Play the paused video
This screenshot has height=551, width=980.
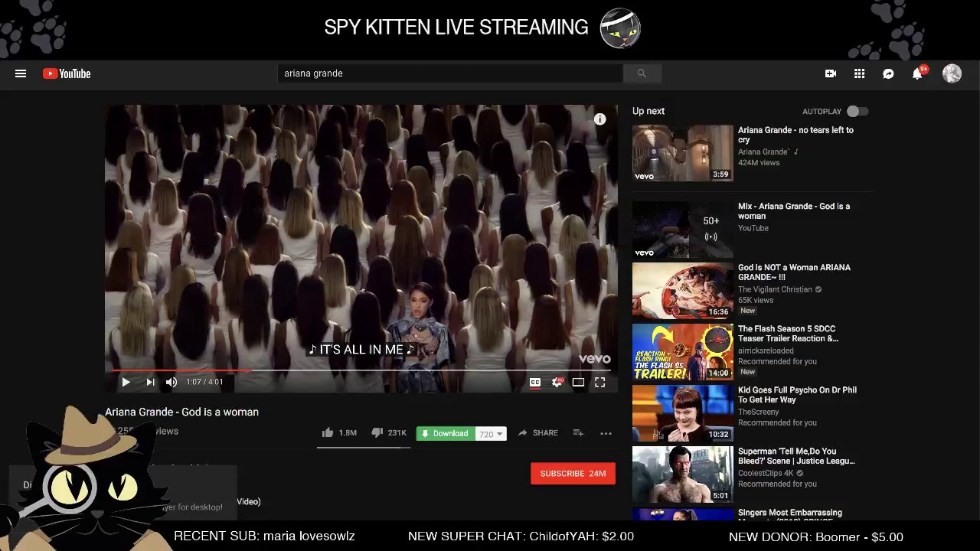click(x=126, y=382)
